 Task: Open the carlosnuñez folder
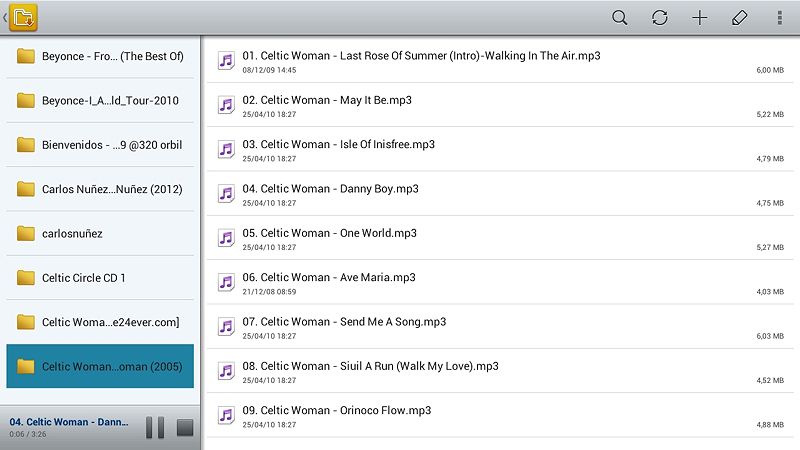click(x=100, y=234)
